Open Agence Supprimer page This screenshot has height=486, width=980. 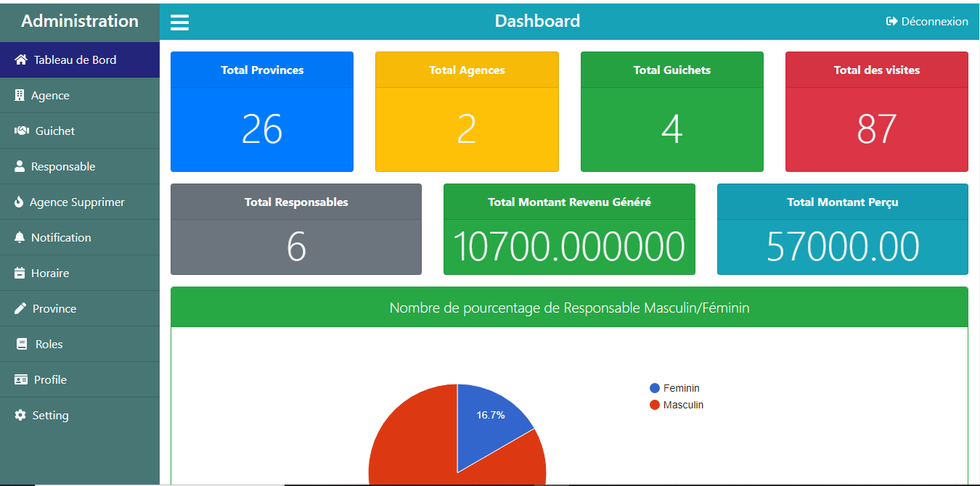pyautogui.click(x=80, y=202)
